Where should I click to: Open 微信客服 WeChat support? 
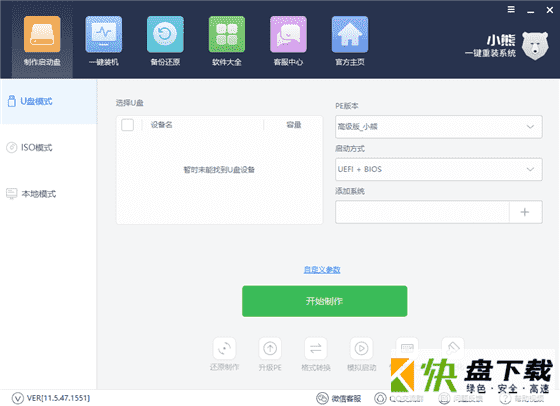pyautogui.click(x=339, y=399)
